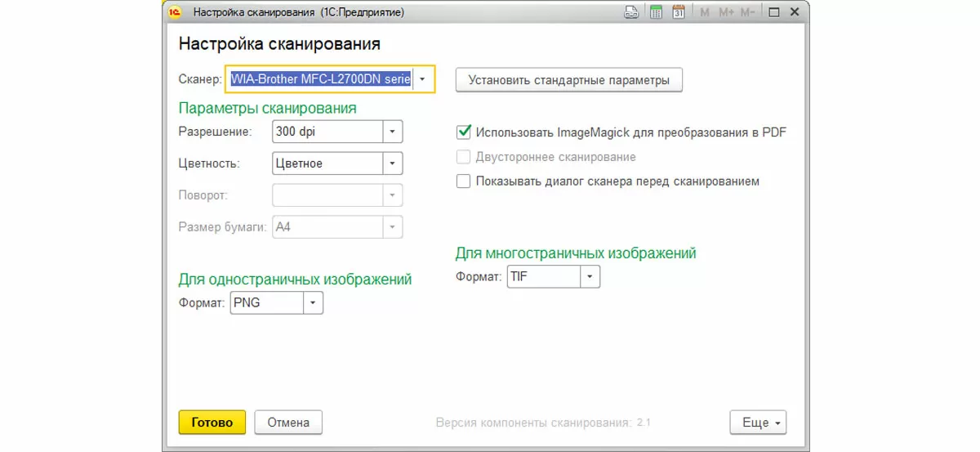Open the calendar icon in title bar

[x=678, y=12]
